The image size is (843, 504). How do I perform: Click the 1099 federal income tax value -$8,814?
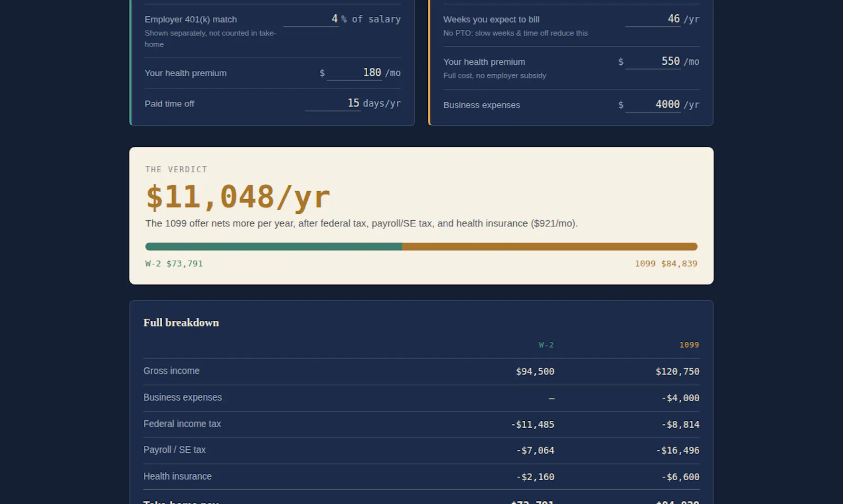680,424
